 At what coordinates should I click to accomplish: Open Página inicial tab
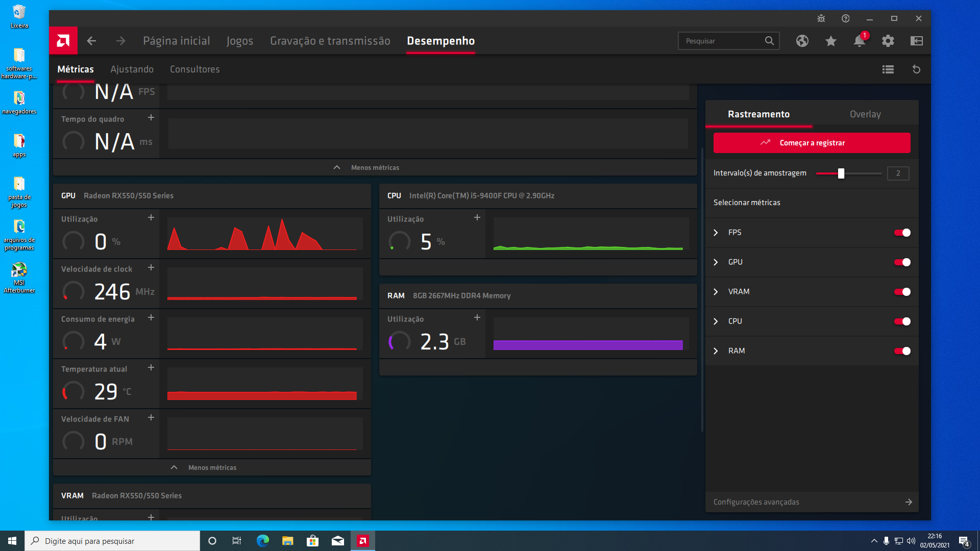(177, 41)
